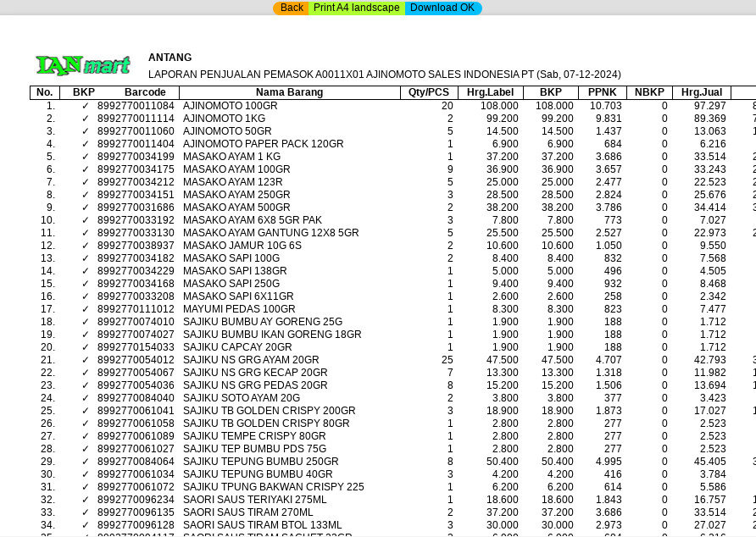Click the ANTANG branch name heading
The image size is (756, 537).
click(170, 58)
